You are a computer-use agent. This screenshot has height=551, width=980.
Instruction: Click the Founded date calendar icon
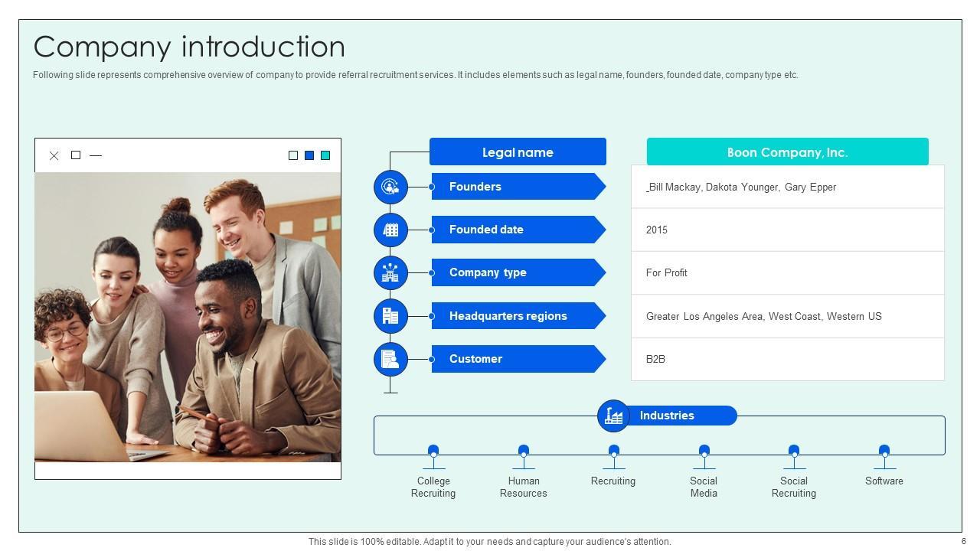(x=390, y=230)
